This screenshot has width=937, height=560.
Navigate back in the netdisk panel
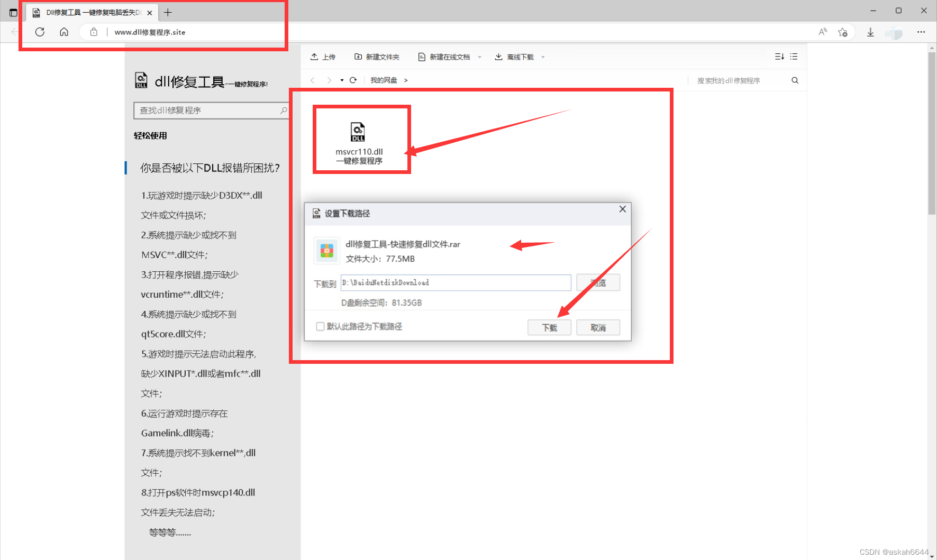[x=313, y=80]
